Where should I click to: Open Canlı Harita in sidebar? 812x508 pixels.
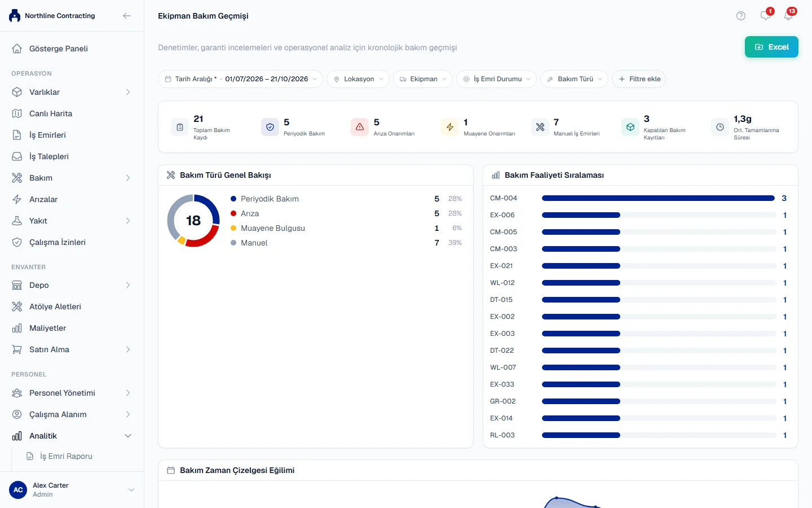pyautogui.click(x=72, y=113)
